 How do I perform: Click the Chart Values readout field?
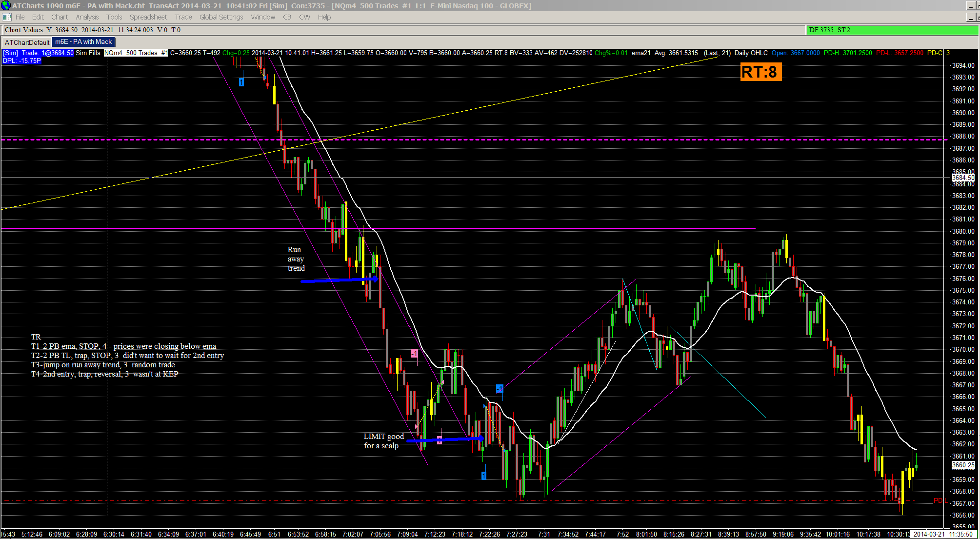tap(93, 30)
